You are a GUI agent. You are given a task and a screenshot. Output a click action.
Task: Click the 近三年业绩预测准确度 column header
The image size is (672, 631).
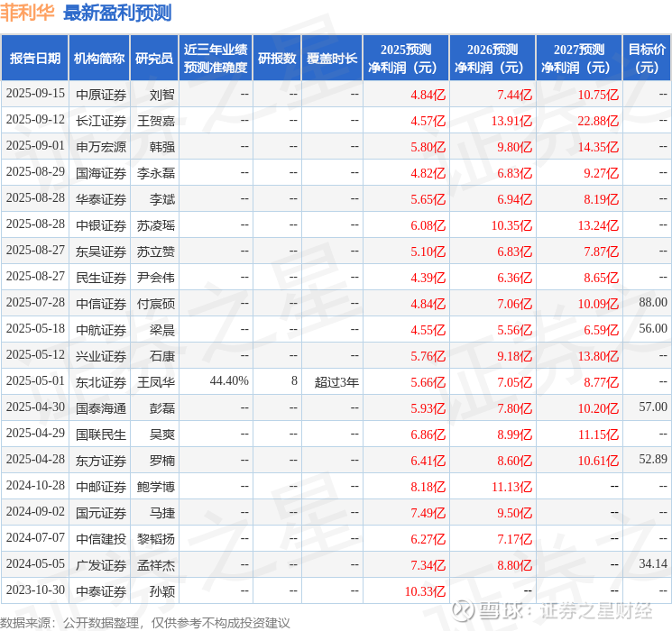click(216, 59)
